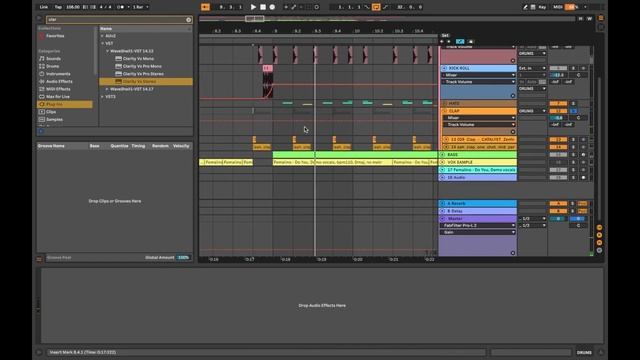
Task: Click the 4 / 4 time signature field
Action: [x=105, y=7]
